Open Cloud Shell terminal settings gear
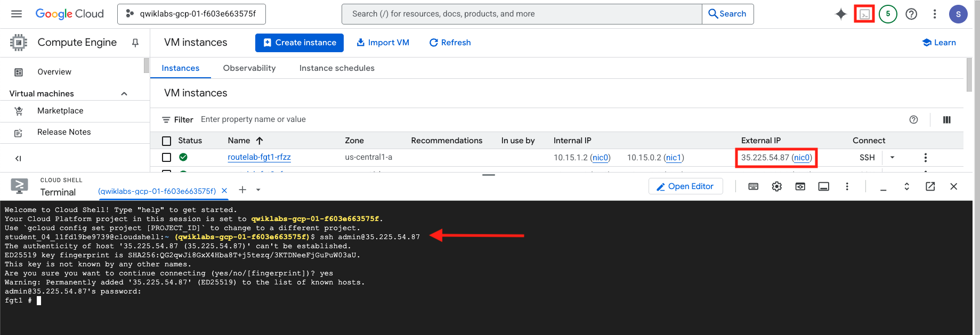This screenshot has width=980, height=335. coord(777,186)
